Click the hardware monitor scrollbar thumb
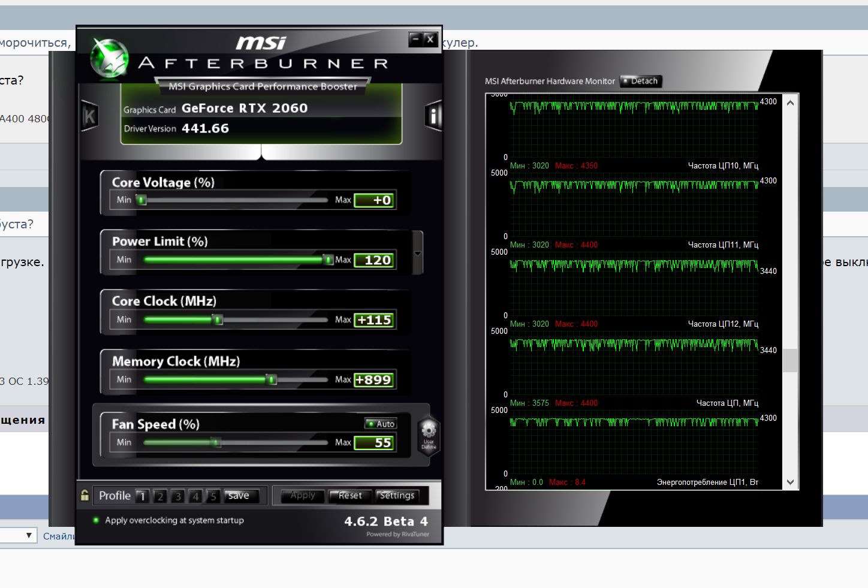The width and height of the screenshot is (868, 588). tap(790, 360)
